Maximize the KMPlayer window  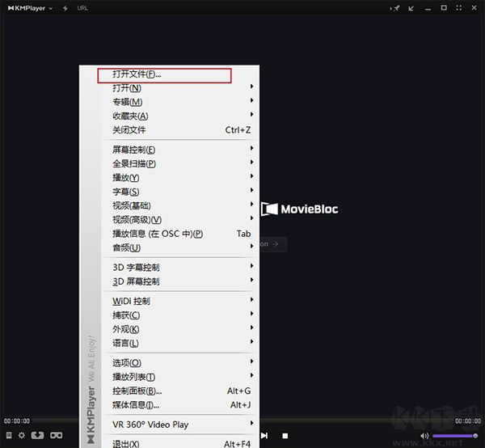tap(444, 8)
